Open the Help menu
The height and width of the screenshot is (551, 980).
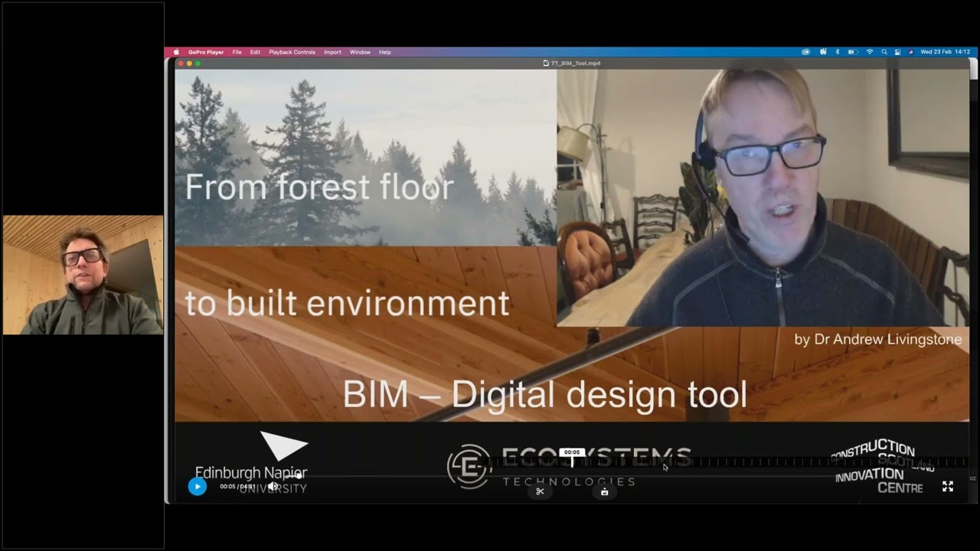tap(385, 52)
